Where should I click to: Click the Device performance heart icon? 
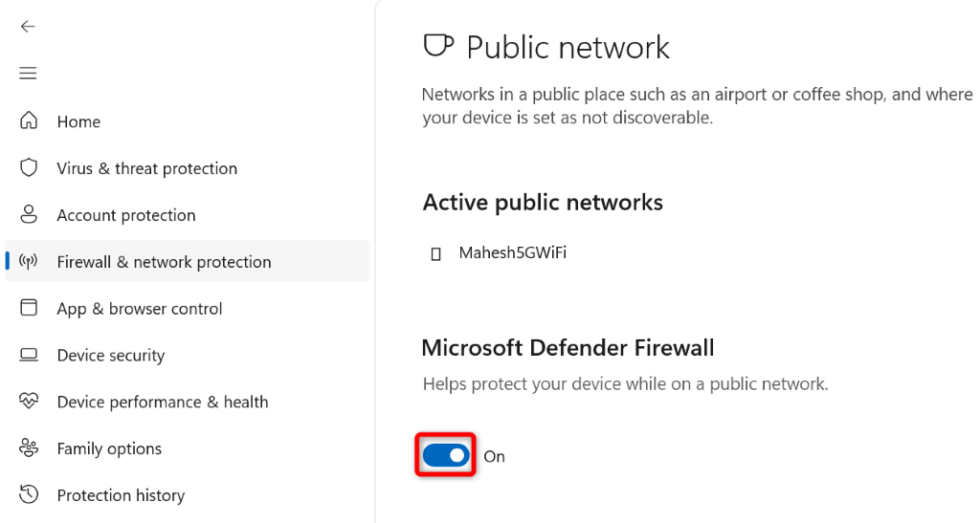[x=29, y=402]
